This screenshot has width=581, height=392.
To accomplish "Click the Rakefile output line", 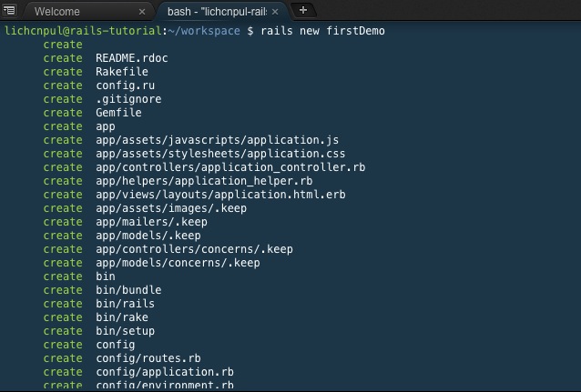I will click(x=122, y=72).
